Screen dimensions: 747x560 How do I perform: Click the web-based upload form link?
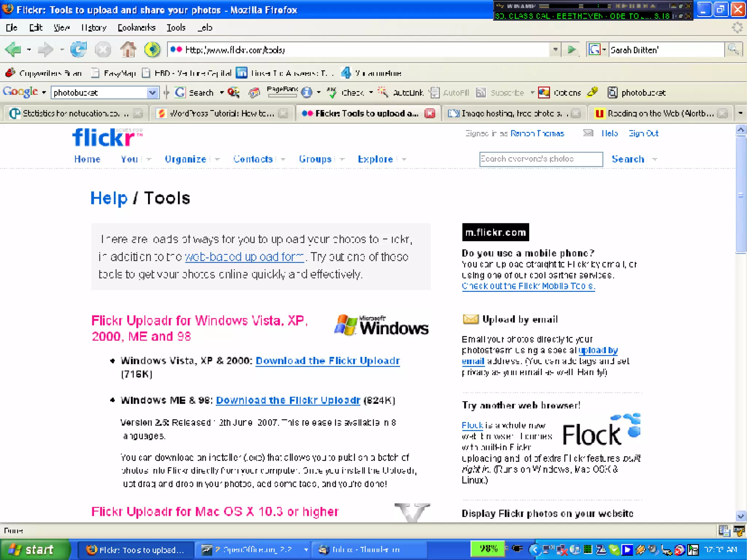point(244,257)
